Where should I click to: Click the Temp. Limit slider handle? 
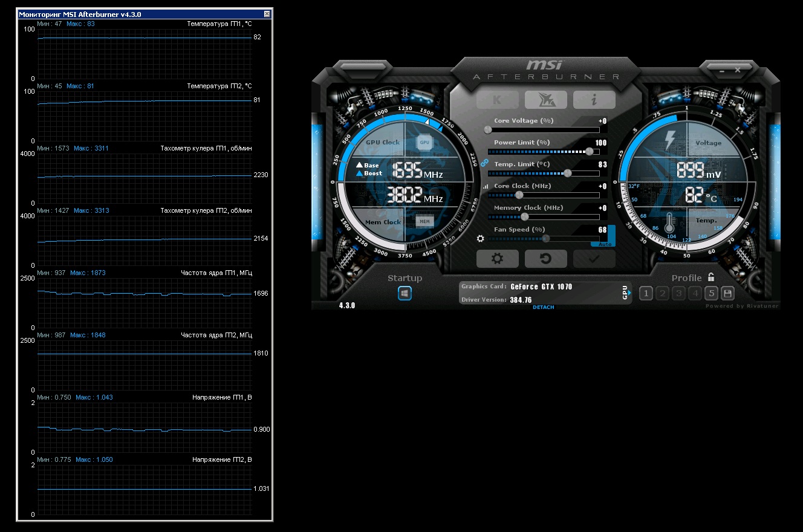[567, 173]
